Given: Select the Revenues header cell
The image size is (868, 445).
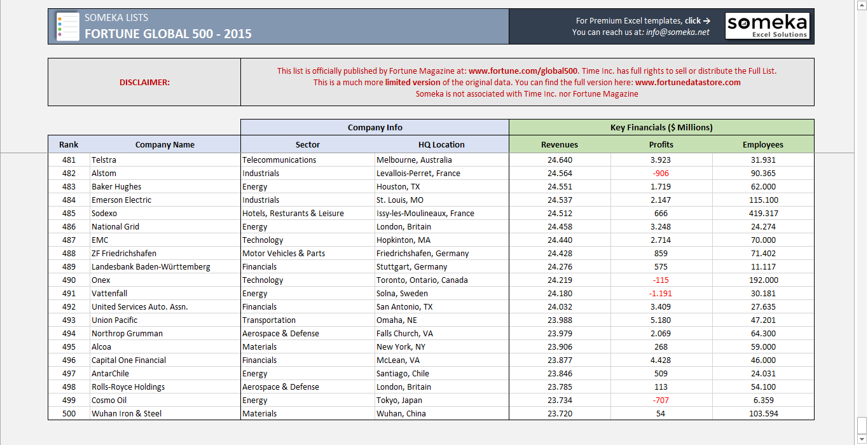Looking at the screenshot, I should tap(560, 144).
